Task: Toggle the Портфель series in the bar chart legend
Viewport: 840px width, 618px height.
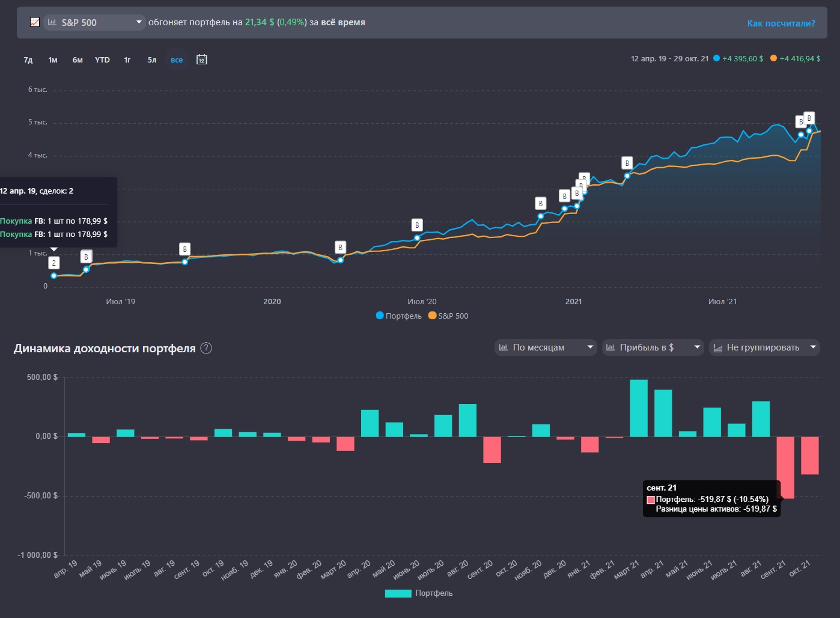Action: tap(419, 593)
